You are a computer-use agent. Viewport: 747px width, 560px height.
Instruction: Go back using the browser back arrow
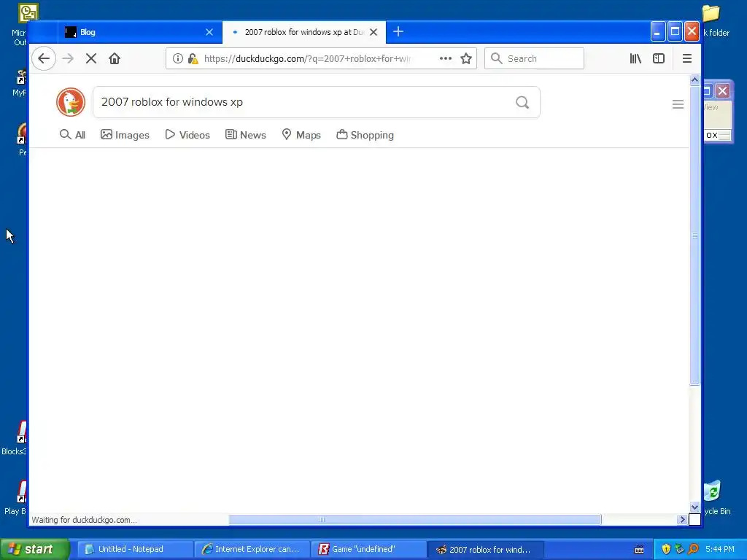(44, 58)
